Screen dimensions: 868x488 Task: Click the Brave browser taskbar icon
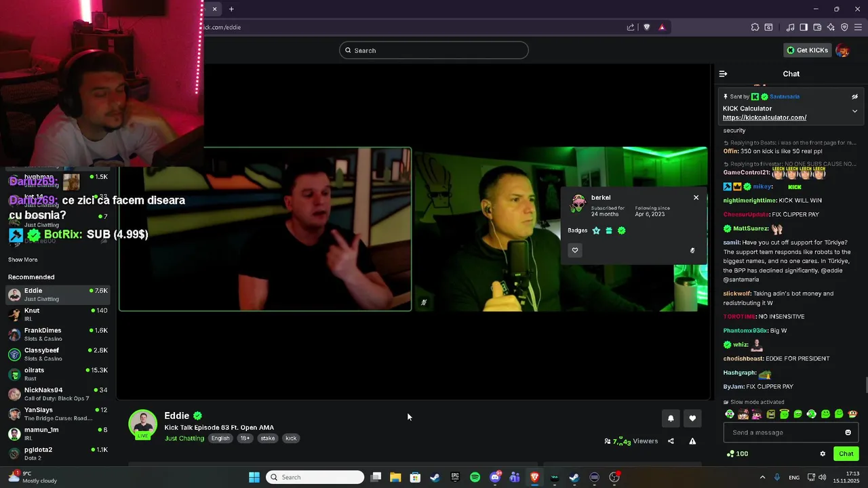534,477
